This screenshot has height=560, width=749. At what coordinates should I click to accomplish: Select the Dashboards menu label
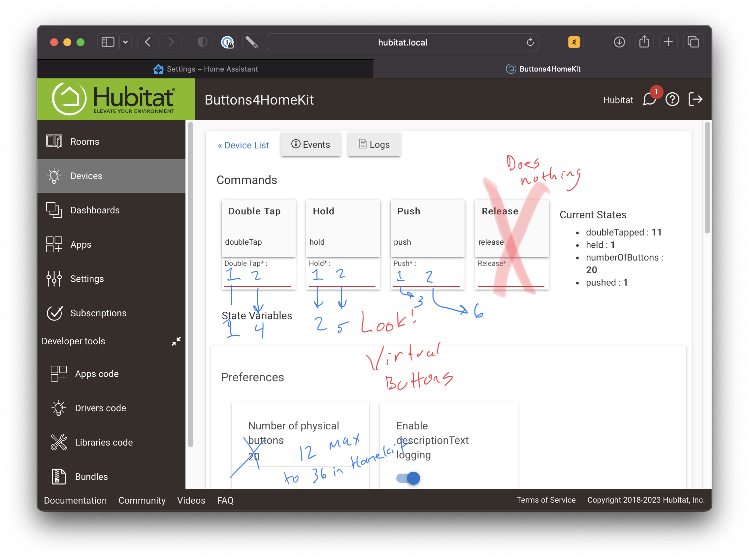pos(95,210)
